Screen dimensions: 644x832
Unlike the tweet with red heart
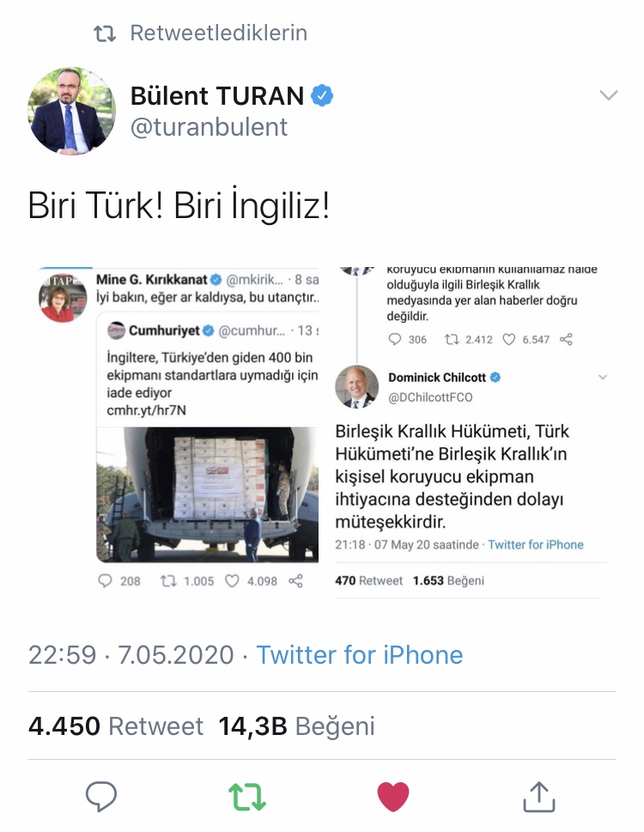coord(393,797)
